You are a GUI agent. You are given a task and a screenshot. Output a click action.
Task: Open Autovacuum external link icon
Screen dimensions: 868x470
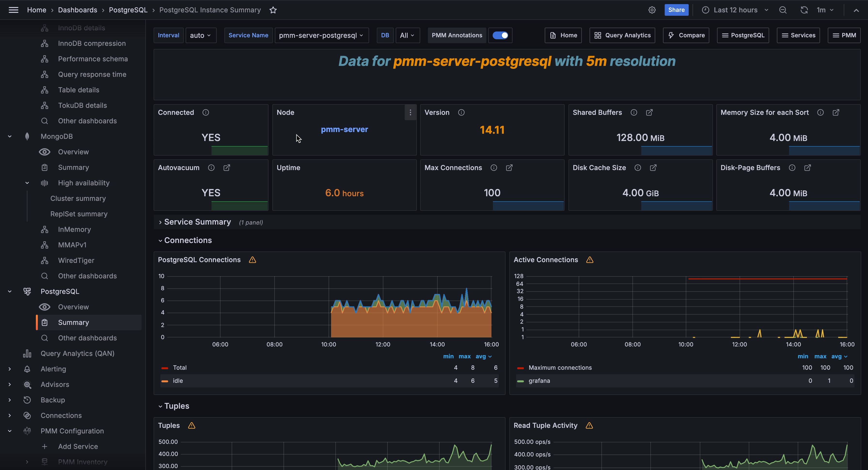[x=227, y=168]
